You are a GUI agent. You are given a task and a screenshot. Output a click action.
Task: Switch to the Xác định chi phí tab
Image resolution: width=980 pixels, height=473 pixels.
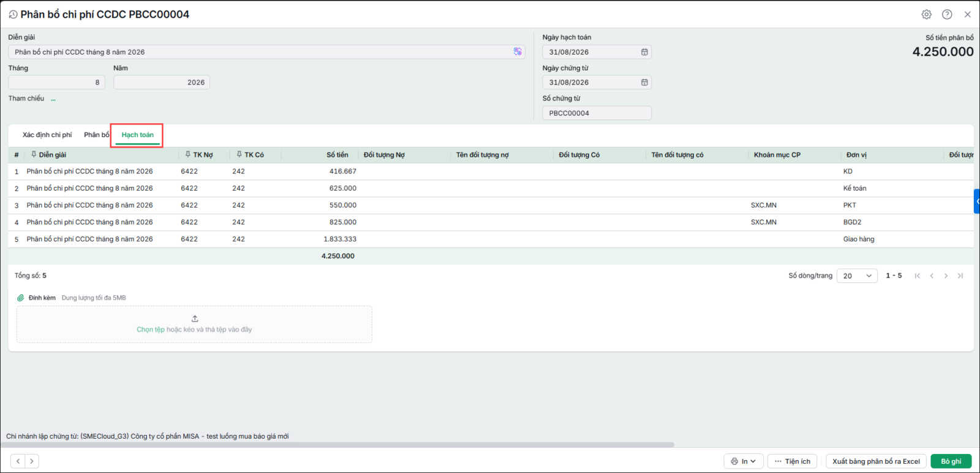point(47,135)
